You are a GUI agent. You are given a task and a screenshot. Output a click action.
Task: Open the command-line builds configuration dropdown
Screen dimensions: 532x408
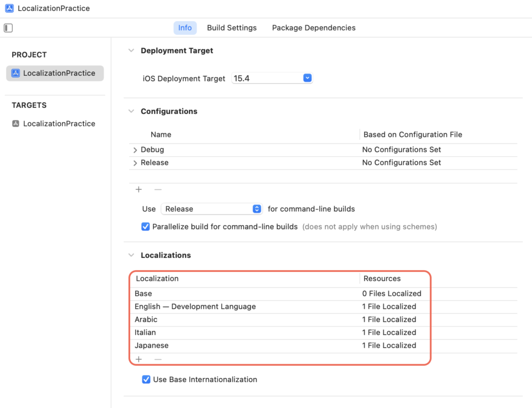click(x=256, y=209)
